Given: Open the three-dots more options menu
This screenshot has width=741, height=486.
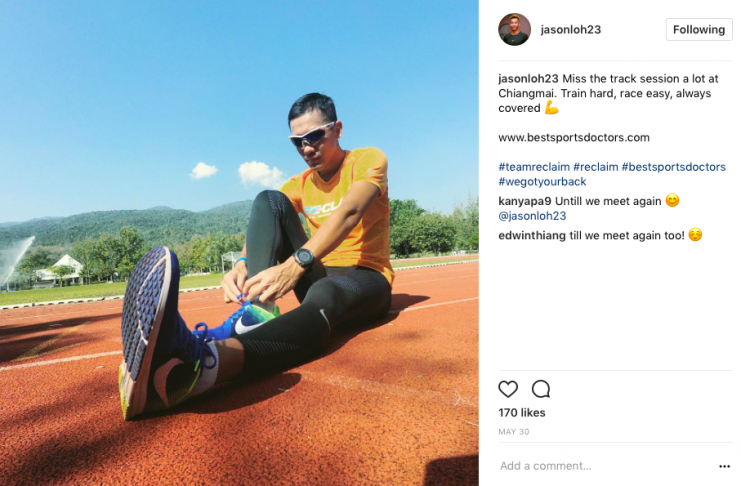Looking at the screenshot, I should [724, 466].
